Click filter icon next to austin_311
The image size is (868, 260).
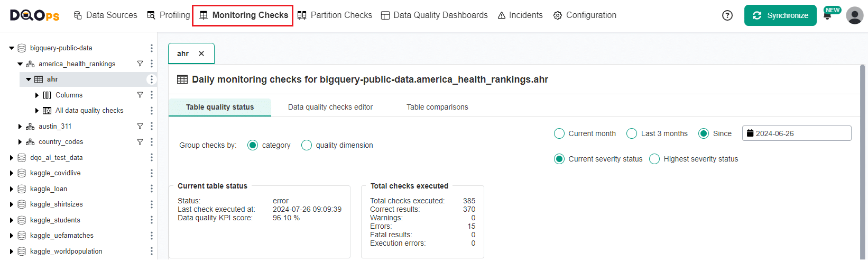(x=140, y=126)
